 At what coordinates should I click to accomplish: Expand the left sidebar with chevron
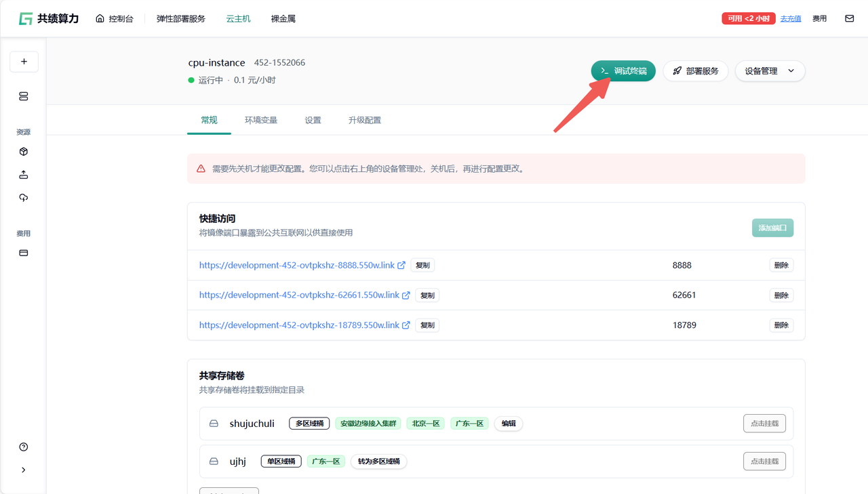pos(24,470)
